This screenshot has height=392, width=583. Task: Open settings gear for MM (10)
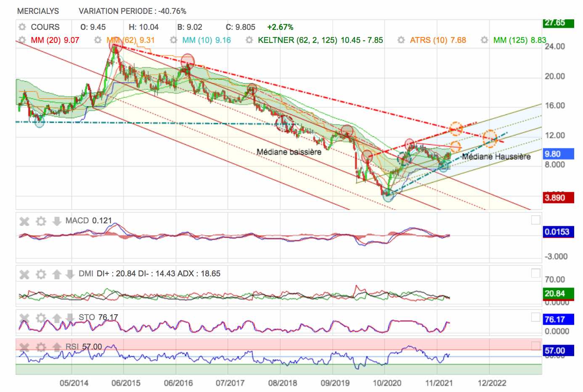173,40
